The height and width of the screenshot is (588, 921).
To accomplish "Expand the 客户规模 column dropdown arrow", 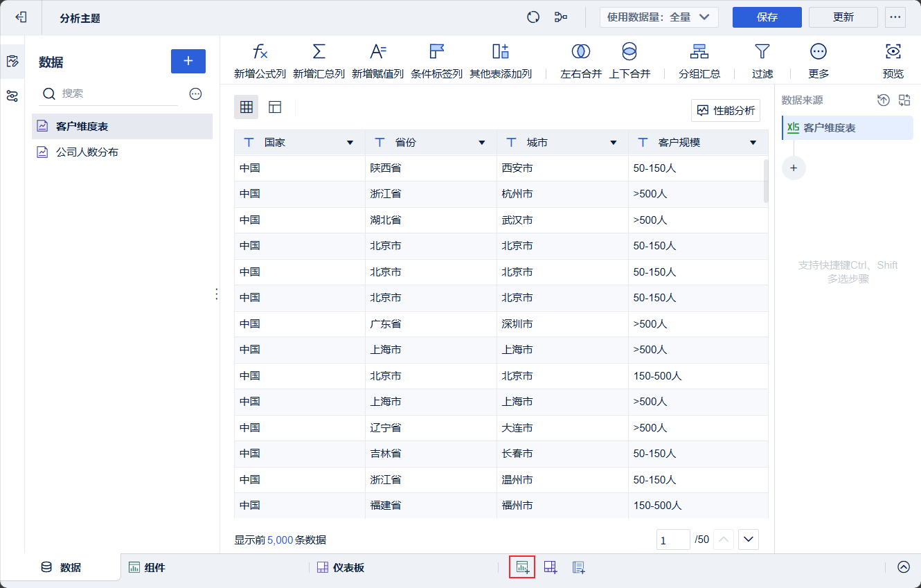I will (x=753, y=143).
